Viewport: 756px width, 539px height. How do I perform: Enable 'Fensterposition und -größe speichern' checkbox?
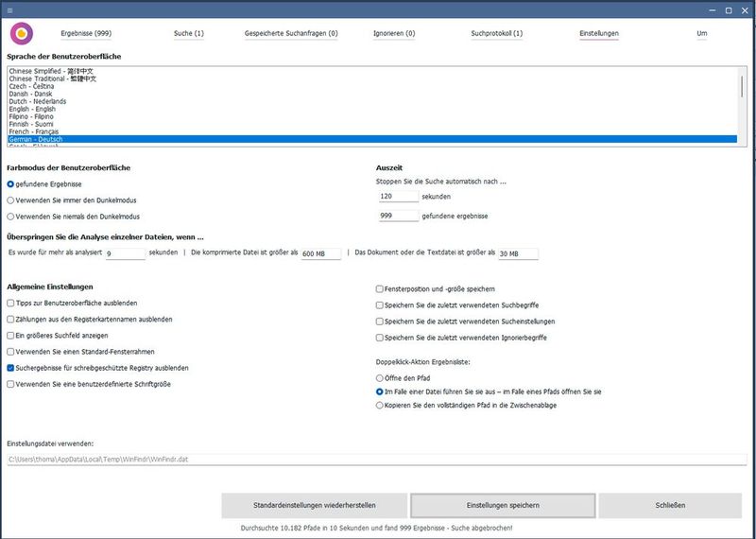pos(379,288)
